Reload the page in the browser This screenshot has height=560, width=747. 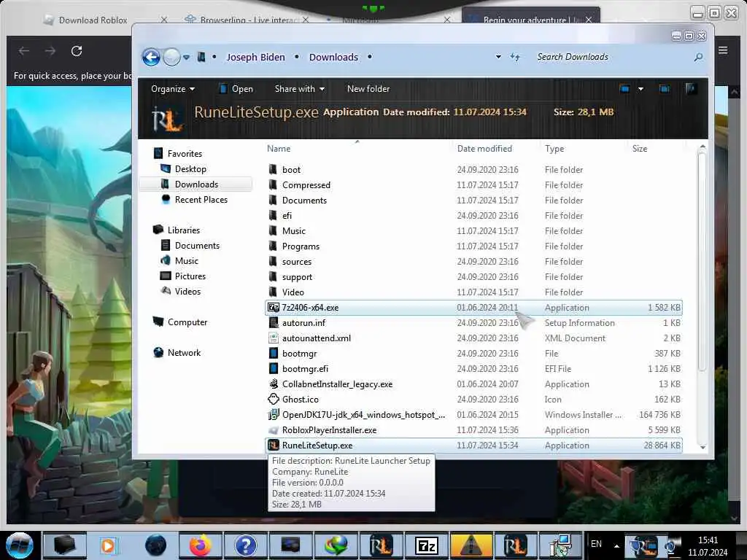coord(77,51)
